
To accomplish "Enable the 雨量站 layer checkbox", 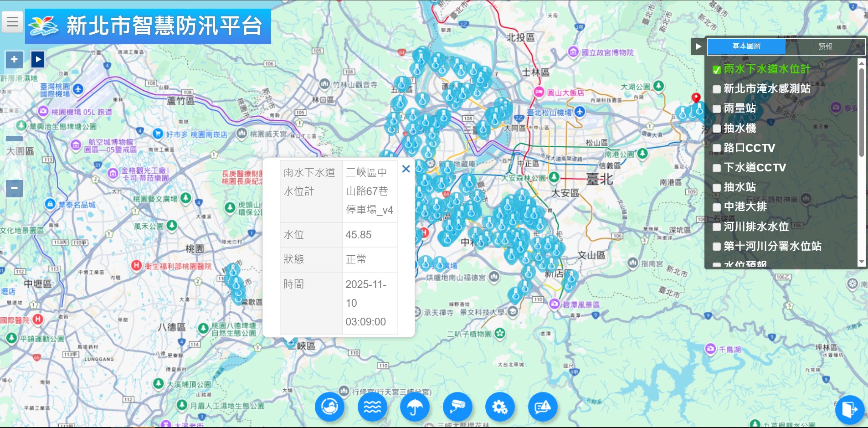I will [716, 108].
